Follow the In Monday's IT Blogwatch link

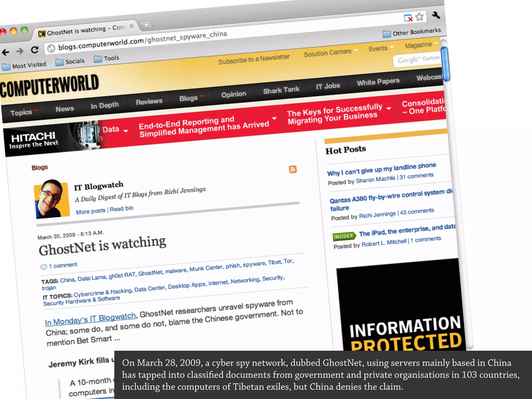[x=90, y=319]
